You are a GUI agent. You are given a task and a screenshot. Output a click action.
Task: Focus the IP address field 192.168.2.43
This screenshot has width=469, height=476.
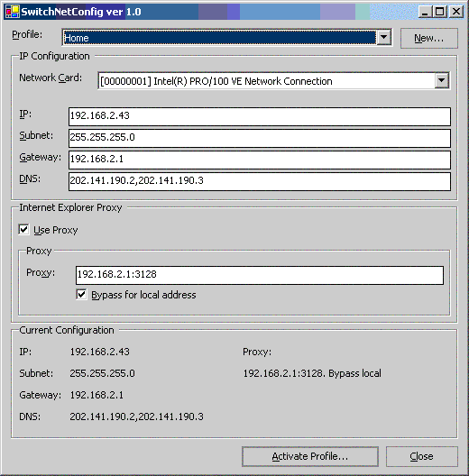(x=260, y=116)
